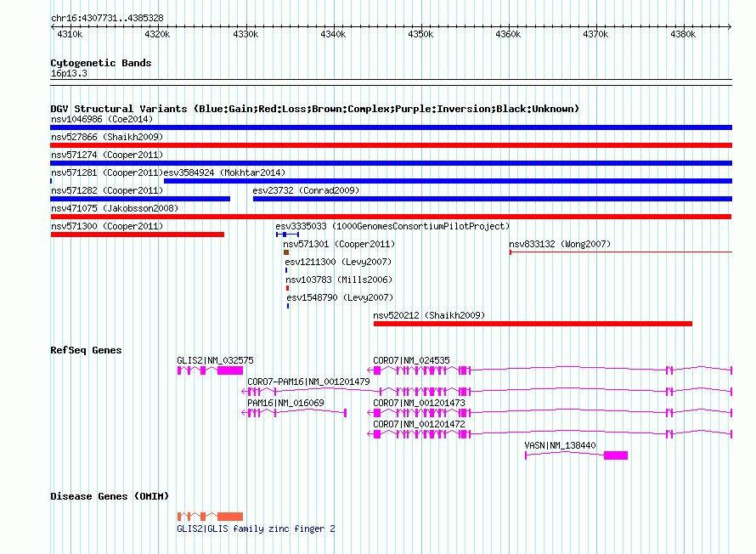
Task: Open the VASN|NM_138440 gene glyph
Action: pyautogui.click(x=576, y=455)
